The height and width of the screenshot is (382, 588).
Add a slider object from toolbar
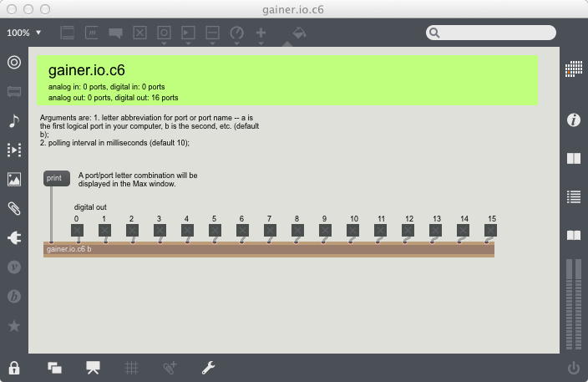[x=213, y=33]
